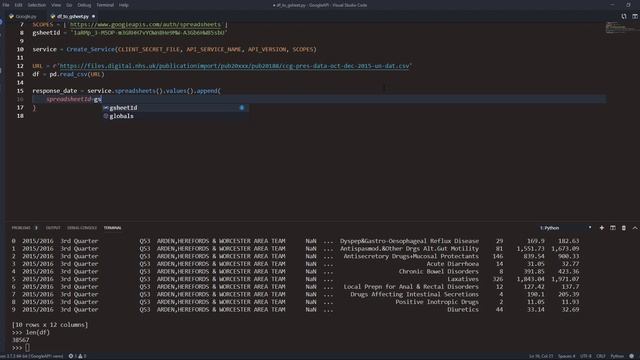Click response_date variable on line 15
The height and width of the screenshot is (360, 640).
pos(55,91)
